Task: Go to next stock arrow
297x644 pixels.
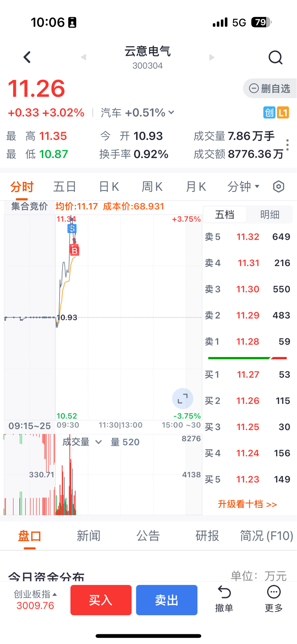Action: coord(212,57)
